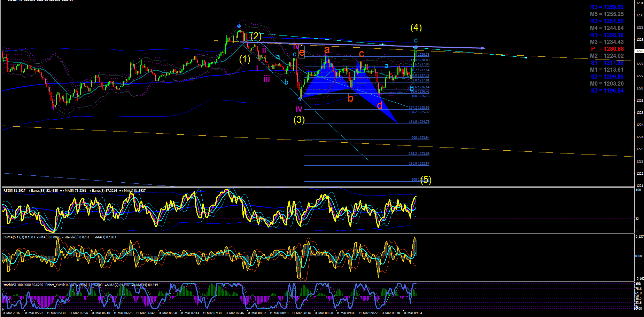Click the Fibonacci 127.2 1225.56 level label
The height and width of the screenshot is (317, 644).
pyautogui.click(x=419, y=108)
